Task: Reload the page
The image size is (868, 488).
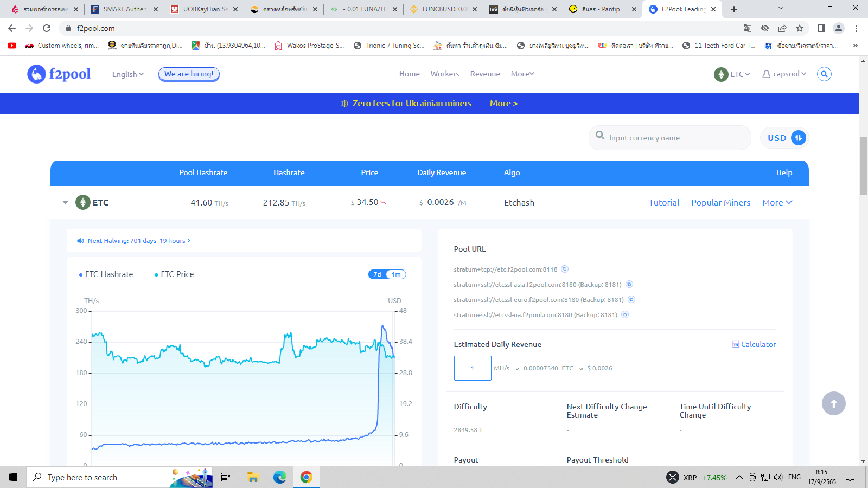Action: tap(47, 28)
